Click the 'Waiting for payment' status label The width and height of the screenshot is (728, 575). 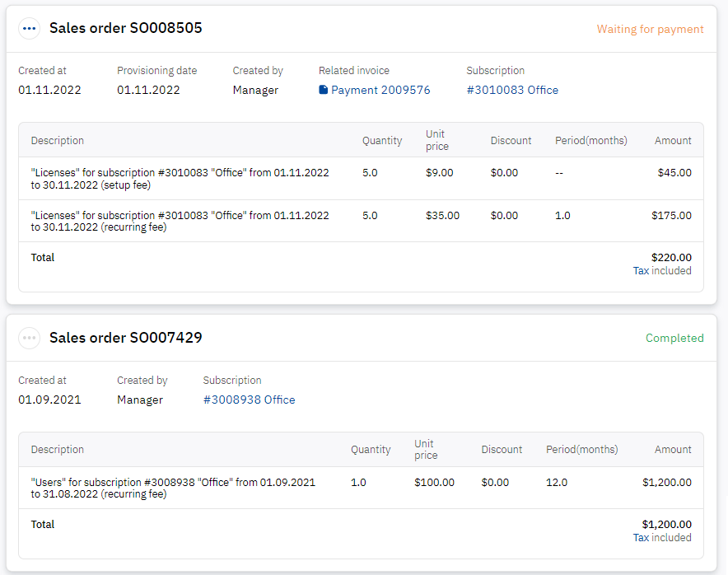(x=651, y=29)
